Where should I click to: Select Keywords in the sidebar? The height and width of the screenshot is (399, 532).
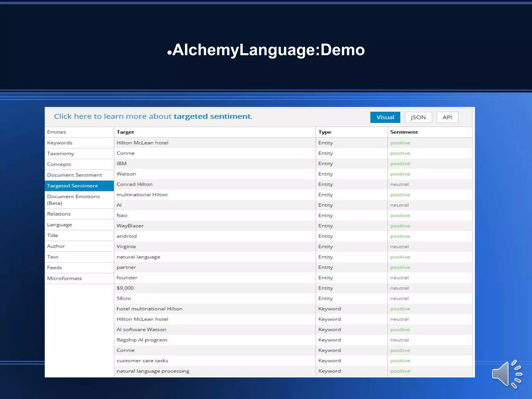(60, 143)
